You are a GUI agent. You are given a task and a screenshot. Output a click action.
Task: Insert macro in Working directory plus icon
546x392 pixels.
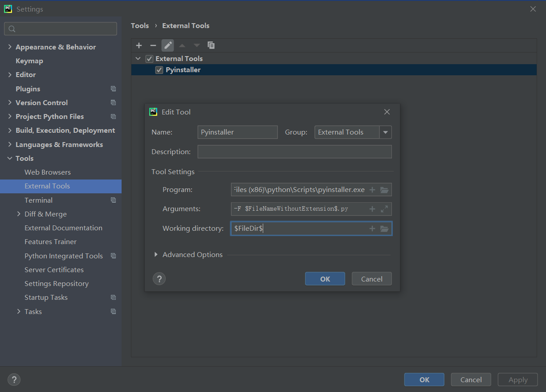pyautogui.click(x=372, y=229)
